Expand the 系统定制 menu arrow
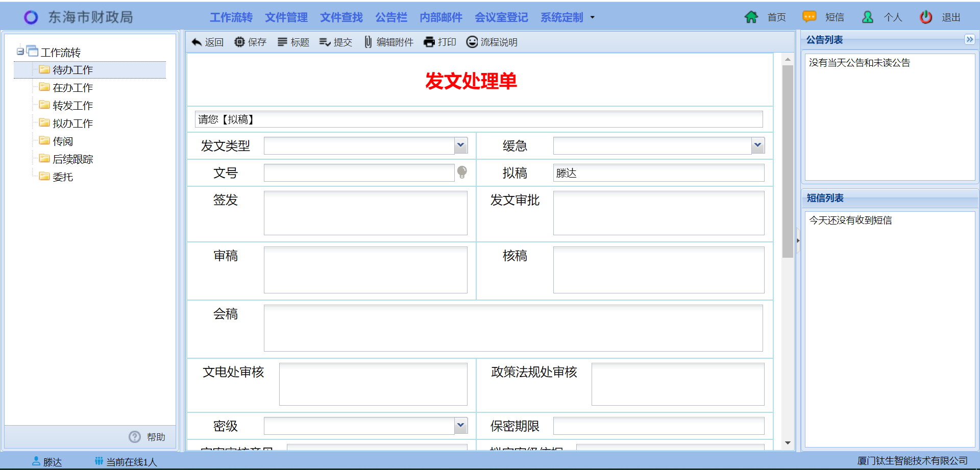Viewport: 980px width, 470px height. [x=593, y=17]
